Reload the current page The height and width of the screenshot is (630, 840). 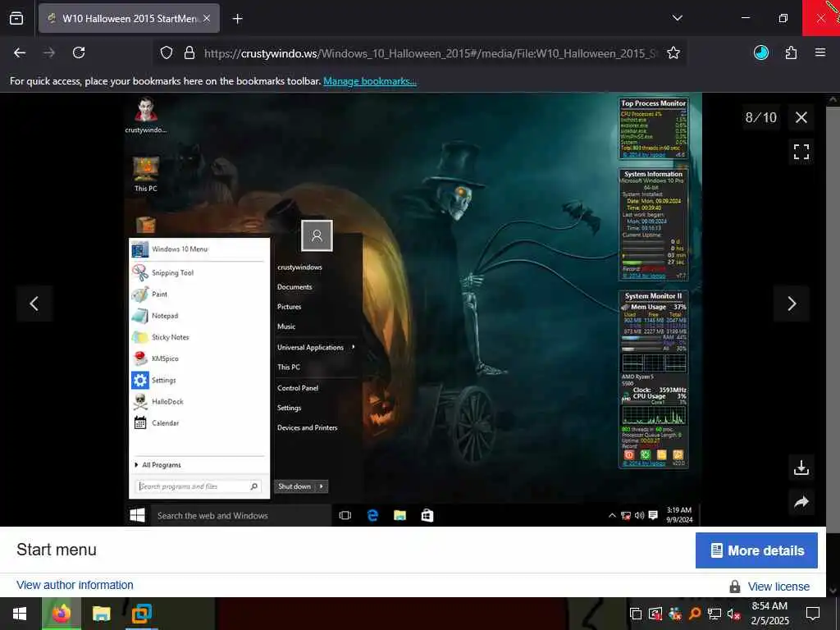click(x=79, y=52)
